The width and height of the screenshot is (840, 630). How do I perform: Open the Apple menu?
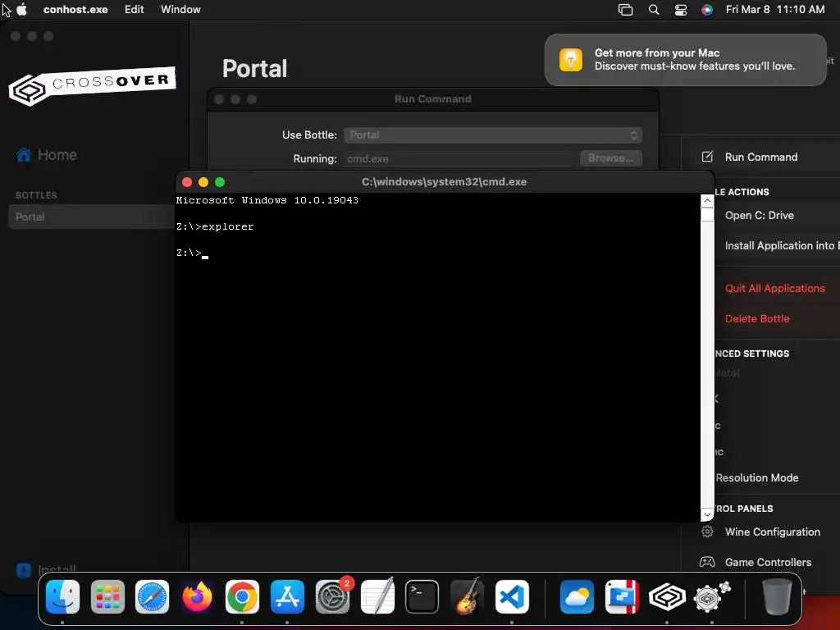click(x=22, y=9)
